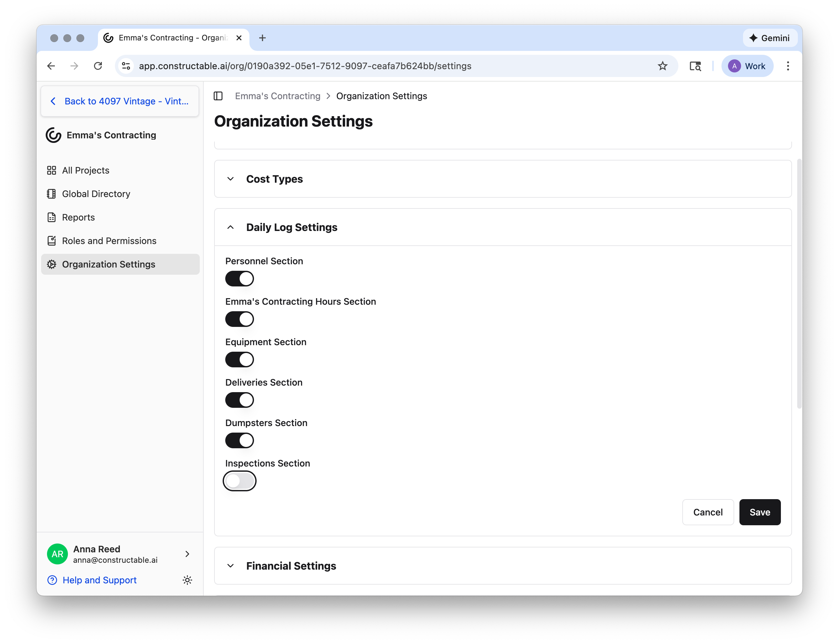Click the Reports document icon

pyautogui.click(x=51, y=217)
